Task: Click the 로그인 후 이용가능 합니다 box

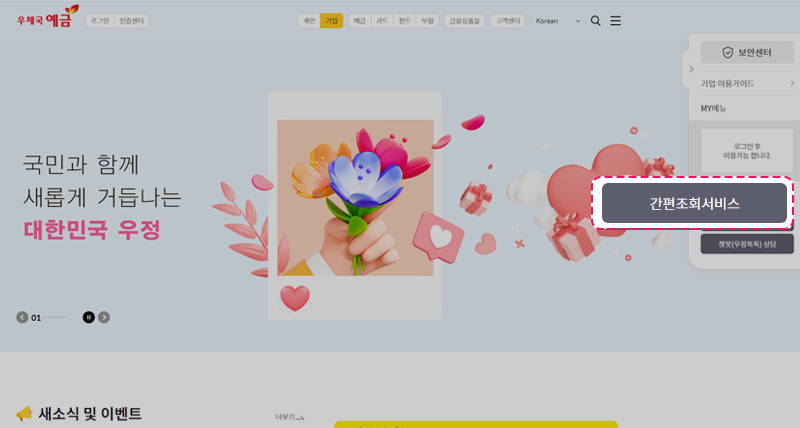Action: 747,151
